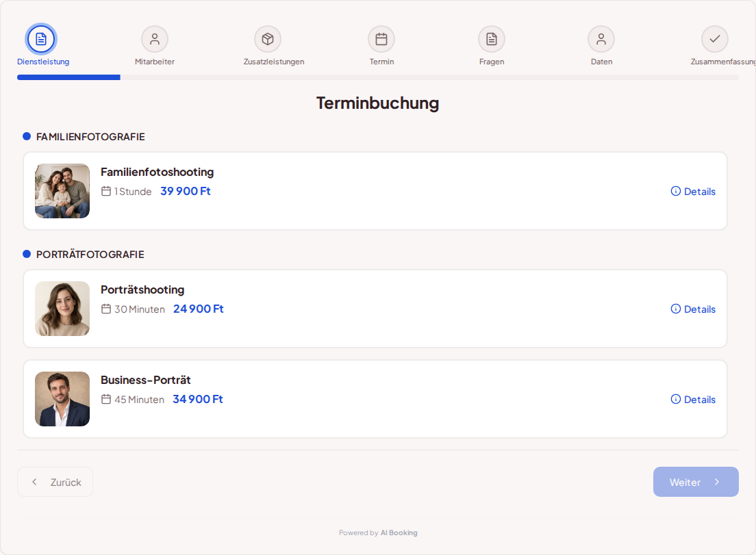756x555 pixels.
Task: Click the info icon for Familienfotoshooting details
Action: pos(675,191)
